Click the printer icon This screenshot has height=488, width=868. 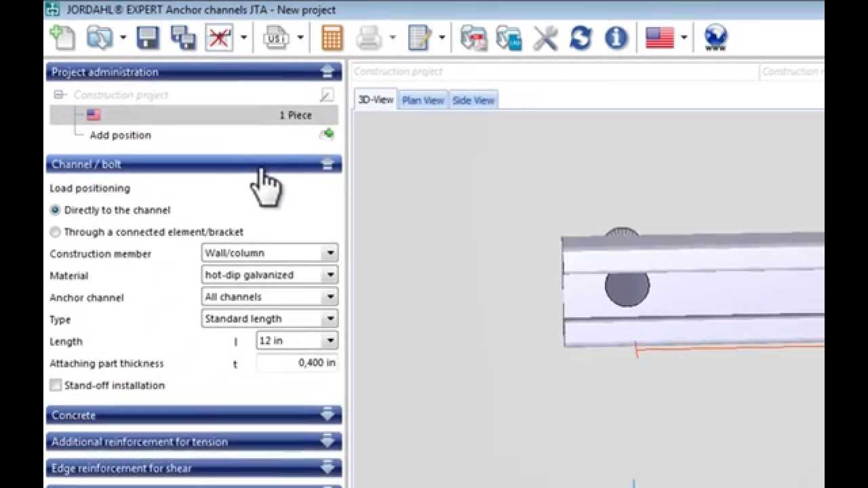(x=369, y=37)
